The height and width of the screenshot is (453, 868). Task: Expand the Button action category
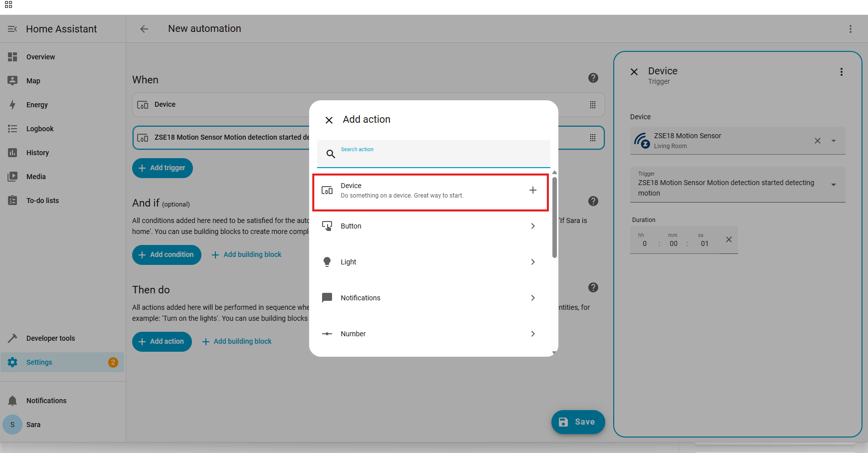click(x=533, y=226)
